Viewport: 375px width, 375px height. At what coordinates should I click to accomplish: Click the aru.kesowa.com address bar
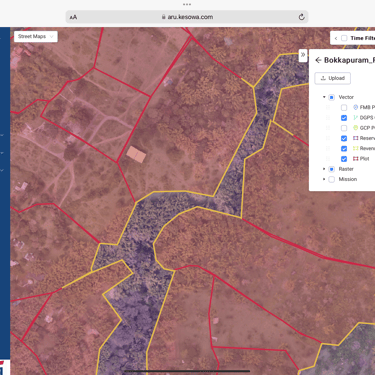[x=187, y=17]
